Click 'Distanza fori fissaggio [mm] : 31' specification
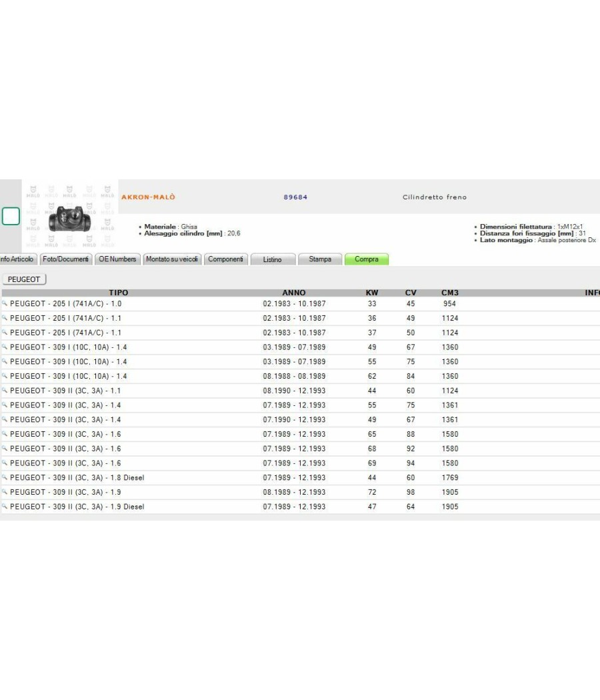This screenshot has height=700, width=600. pyautogui.click(x=533, y=233)
